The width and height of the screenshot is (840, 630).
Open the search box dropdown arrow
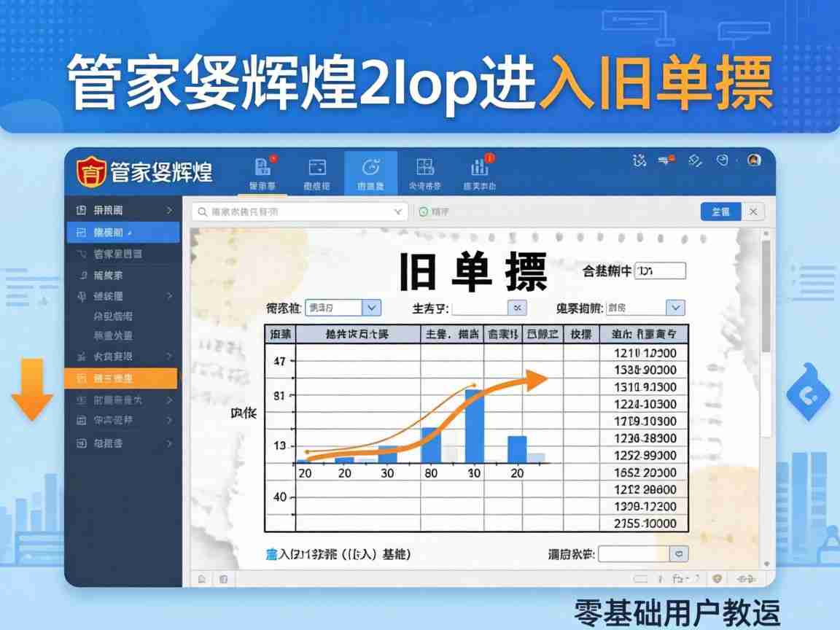click(397, 211)
